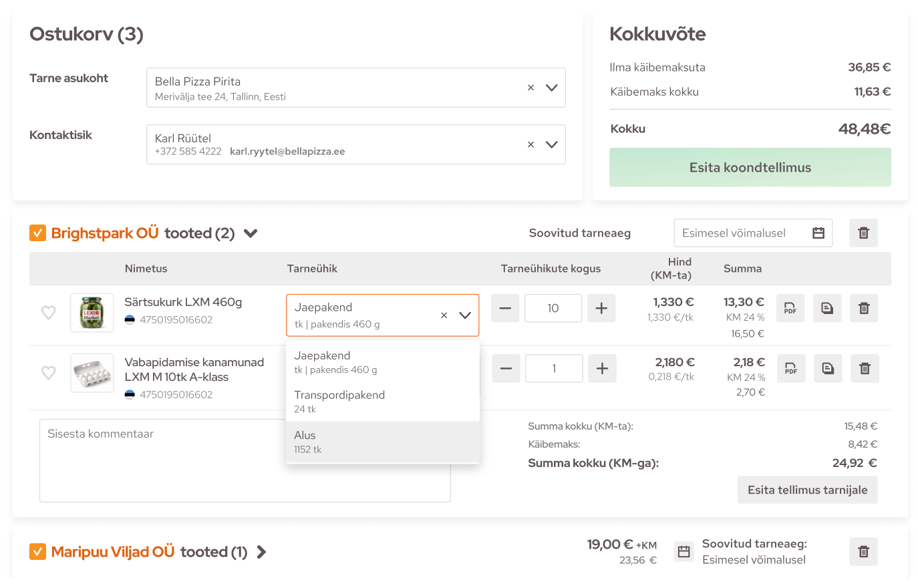Click the Sisesta kommentaar text area

160,461
